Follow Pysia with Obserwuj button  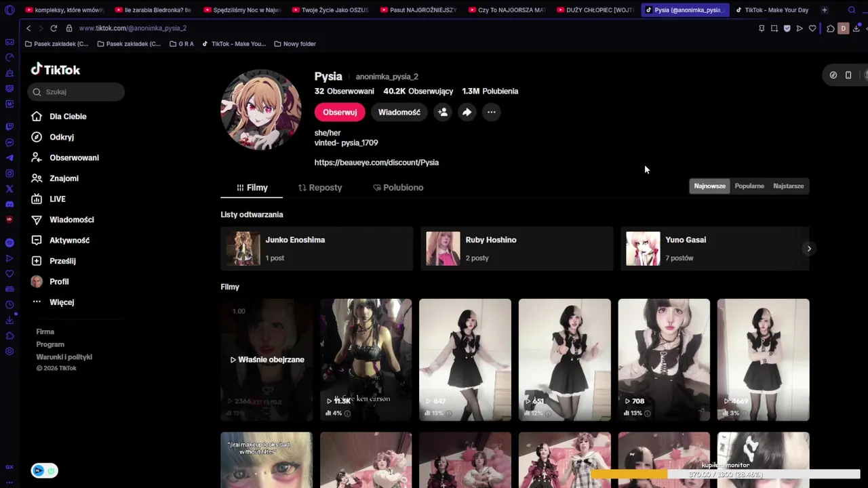[340, 112]
